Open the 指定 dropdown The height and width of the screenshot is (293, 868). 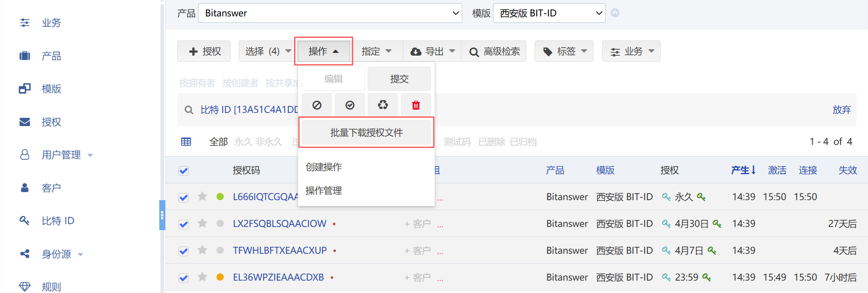[377, 51]
